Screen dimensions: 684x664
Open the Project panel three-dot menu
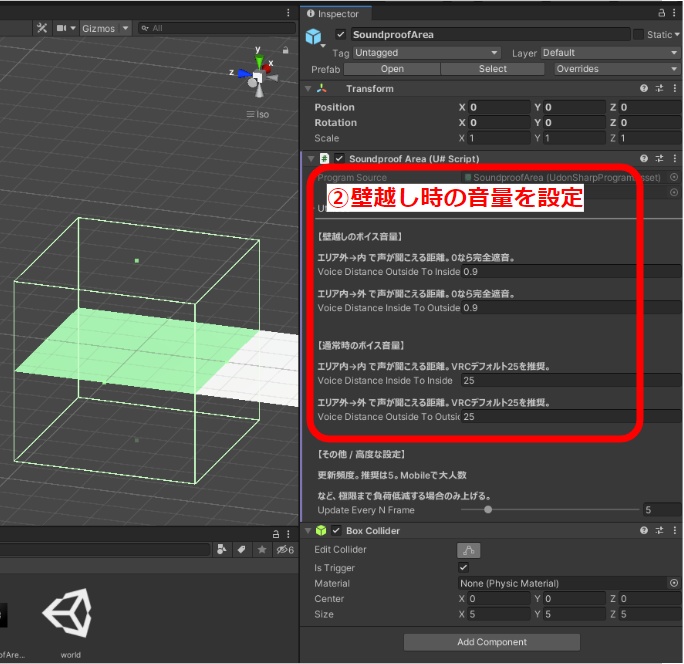(x=288, y=534)
